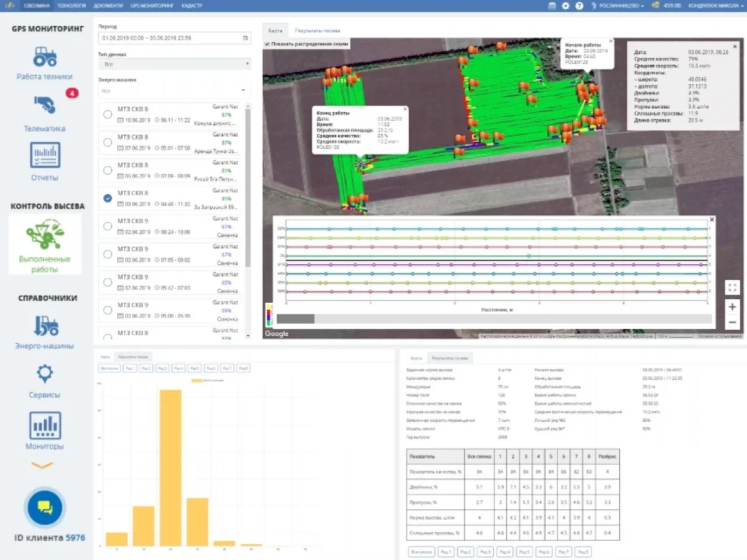Open the Отчеты reports icon
The image size is (747, 560).
pyautogui.click(x=45, y=155)
